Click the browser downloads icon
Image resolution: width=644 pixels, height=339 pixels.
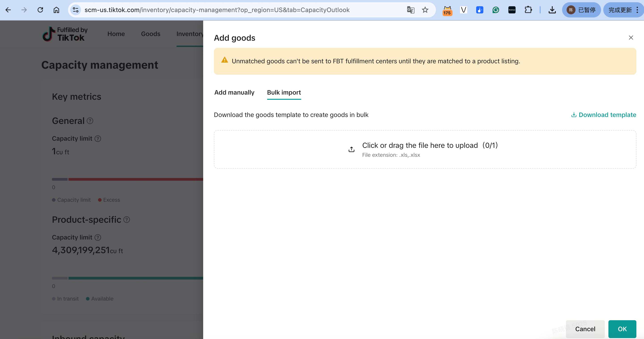click(x=552, y=10)
